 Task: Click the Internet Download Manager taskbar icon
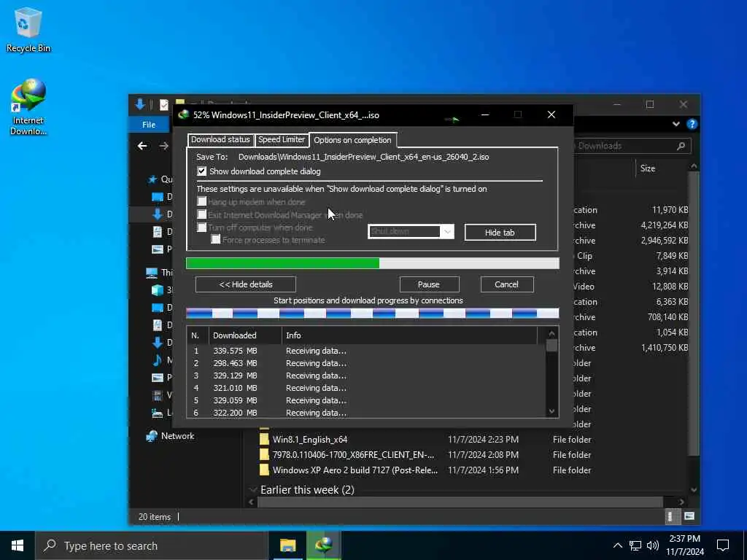[323, 545]
